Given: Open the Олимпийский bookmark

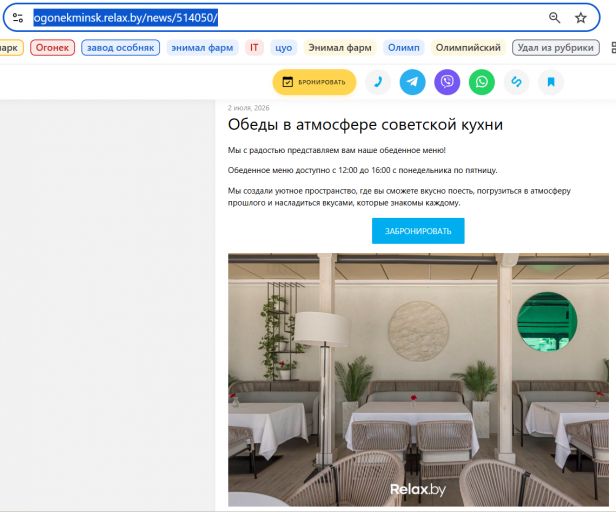Looking at the screenshot, I should 468,48.
